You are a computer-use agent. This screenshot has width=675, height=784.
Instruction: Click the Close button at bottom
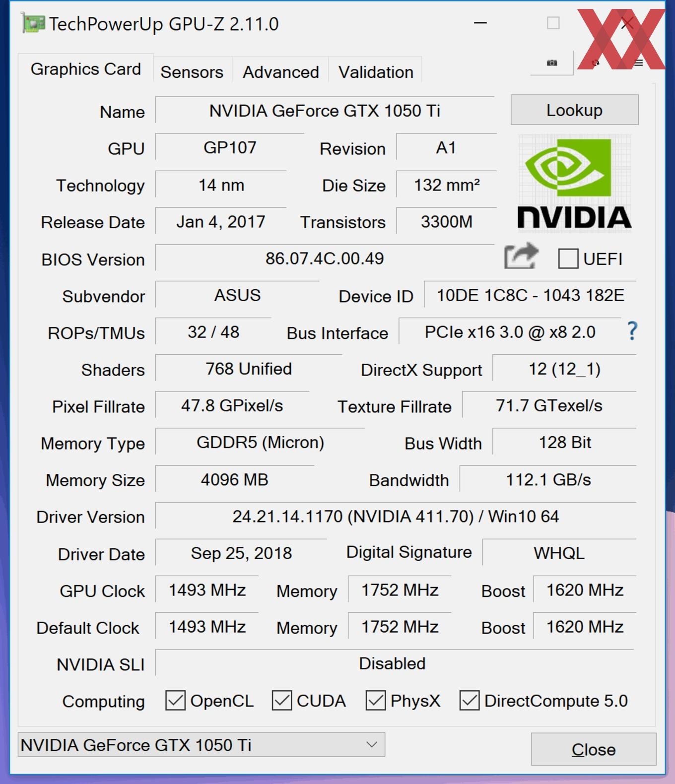point(594,749)
